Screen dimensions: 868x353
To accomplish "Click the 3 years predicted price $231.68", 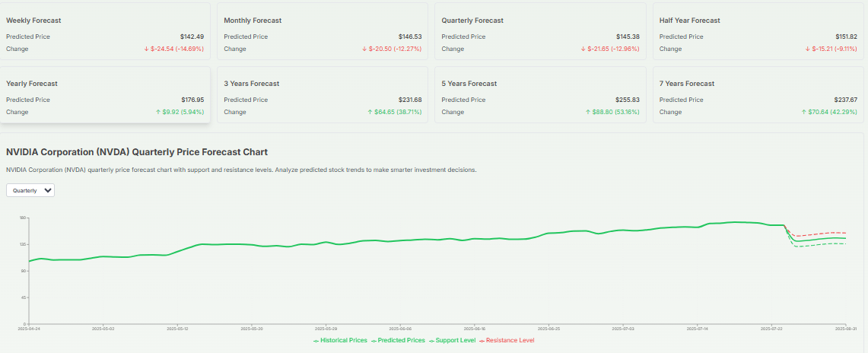I will click(409, 100).
